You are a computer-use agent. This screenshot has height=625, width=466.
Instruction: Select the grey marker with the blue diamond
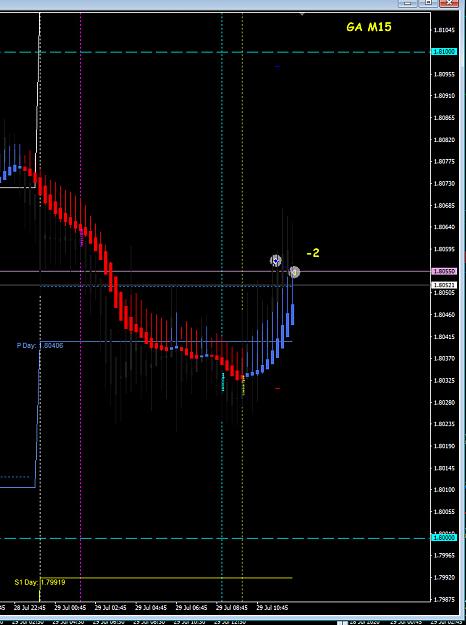(x=275, y=261)
